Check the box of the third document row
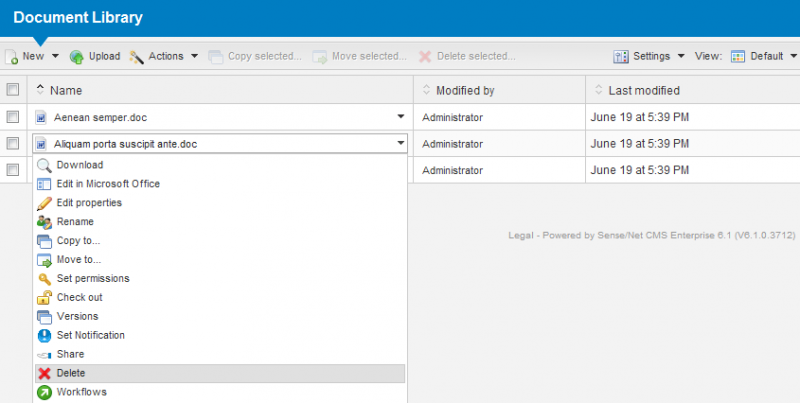 pos(13,170)
